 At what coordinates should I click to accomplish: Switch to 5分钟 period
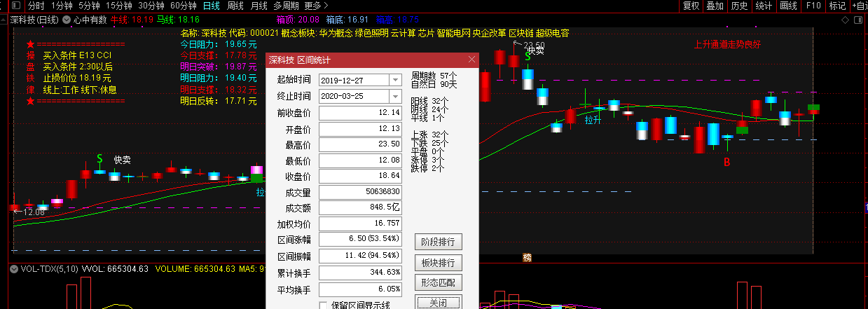(x=89, y=6)
